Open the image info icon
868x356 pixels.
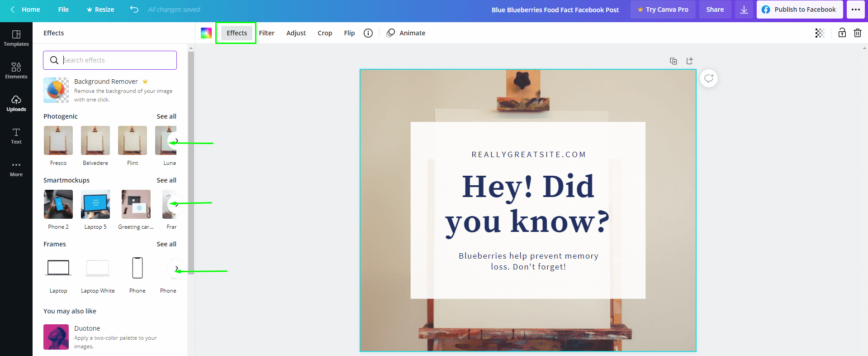click(368, 33)
